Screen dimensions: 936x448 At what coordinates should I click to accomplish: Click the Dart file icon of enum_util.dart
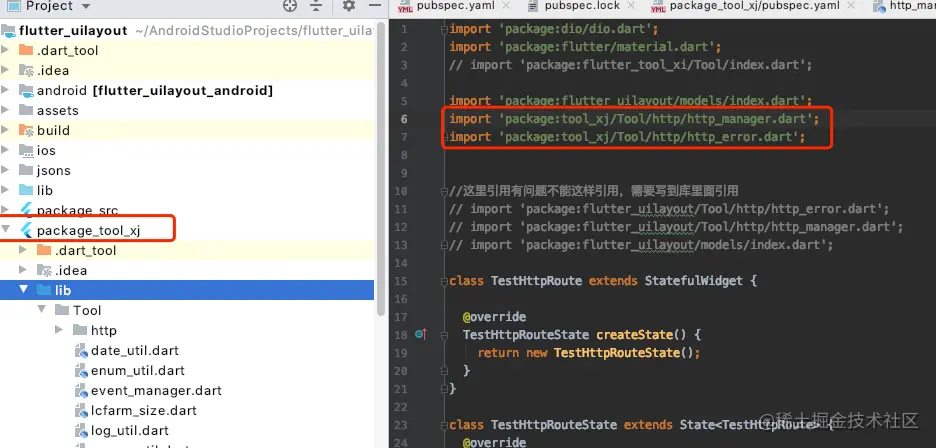(81, 371)
